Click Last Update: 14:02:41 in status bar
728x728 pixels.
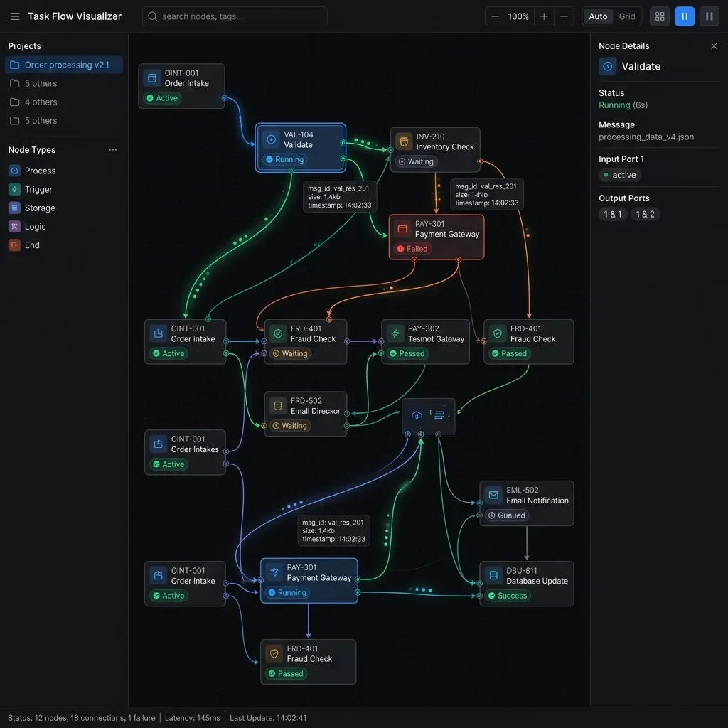click(x=268, y=718)
